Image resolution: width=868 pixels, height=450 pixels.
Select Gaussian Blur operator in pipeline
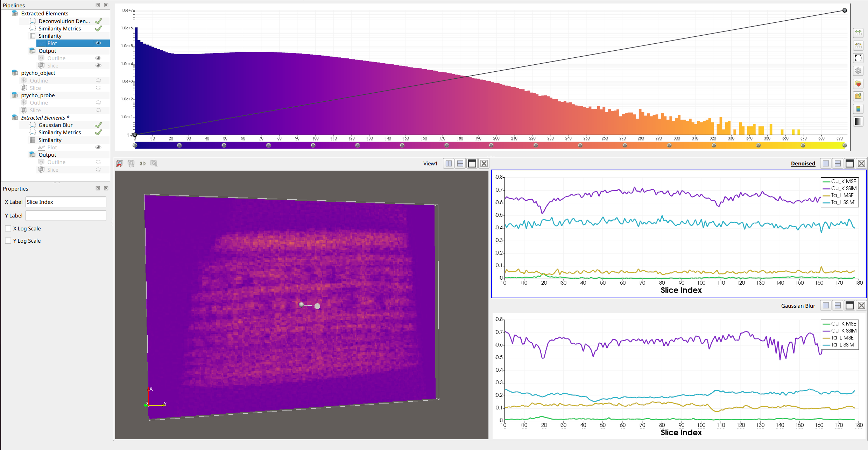tap(56, 125)
